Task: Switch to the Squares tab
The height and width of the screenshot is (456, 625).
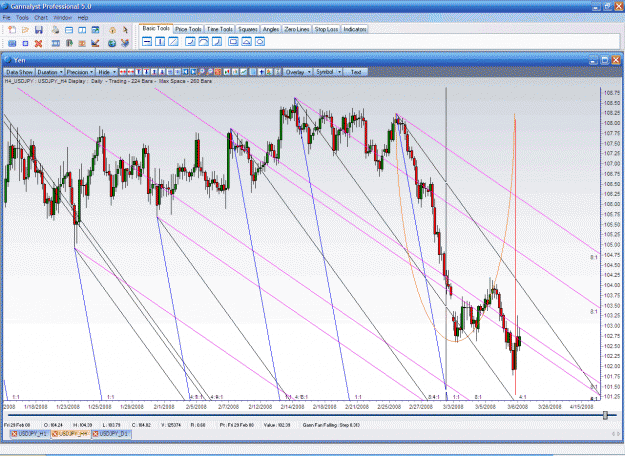Action: pyautogui.click(x=248, y=29)
